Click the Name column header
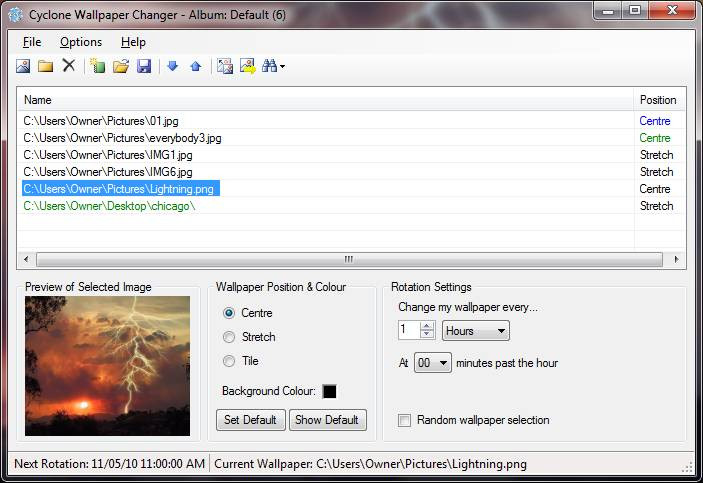Image resolution: width=703 pixels, height=483 pixels. click(x=325, y=100)
